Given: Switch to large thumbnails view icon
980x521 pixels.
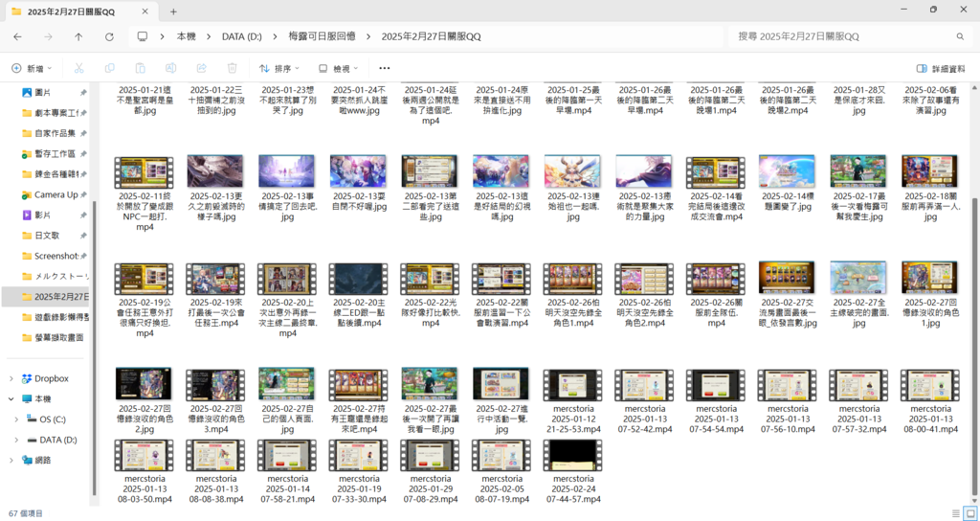Looking at the screenshot, I should pos(970,513).
